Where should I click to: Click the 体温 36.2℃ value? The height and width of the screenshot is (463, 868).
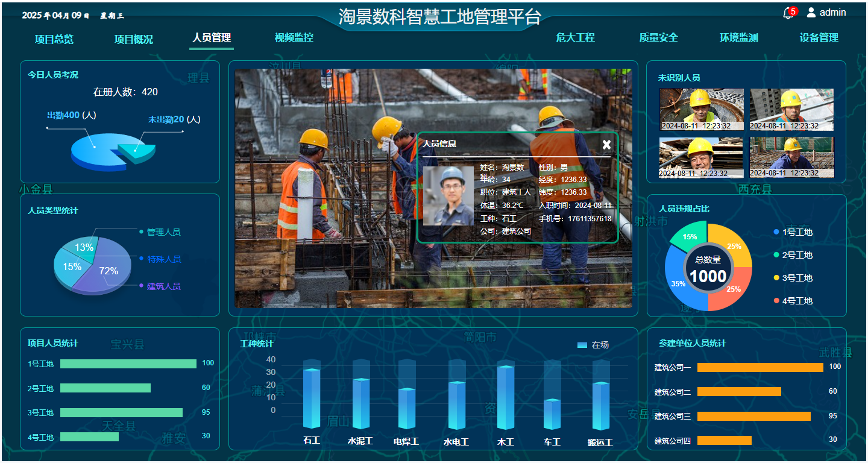click(x=513, y=206)
